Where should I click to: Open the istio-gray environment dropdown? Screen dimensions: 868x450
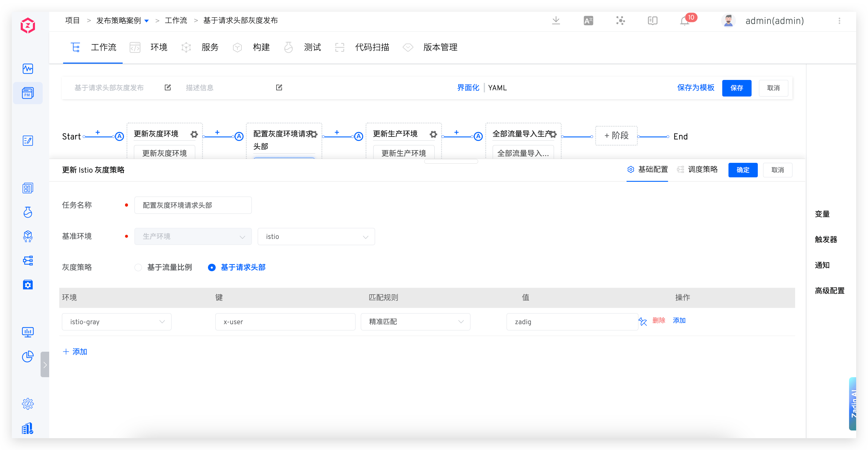tap(116, 322)
